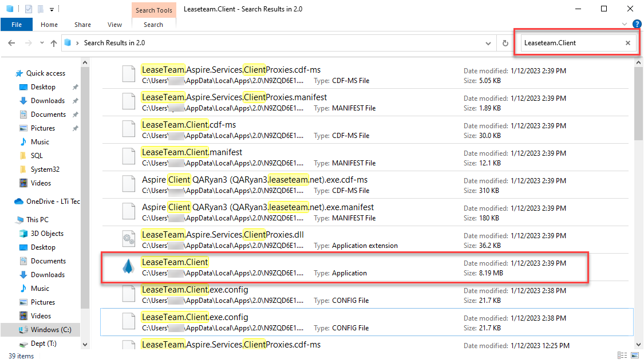Select the Dept (T:) drive
The height and width of the screenshot is (363, 644).
[43, 344]
